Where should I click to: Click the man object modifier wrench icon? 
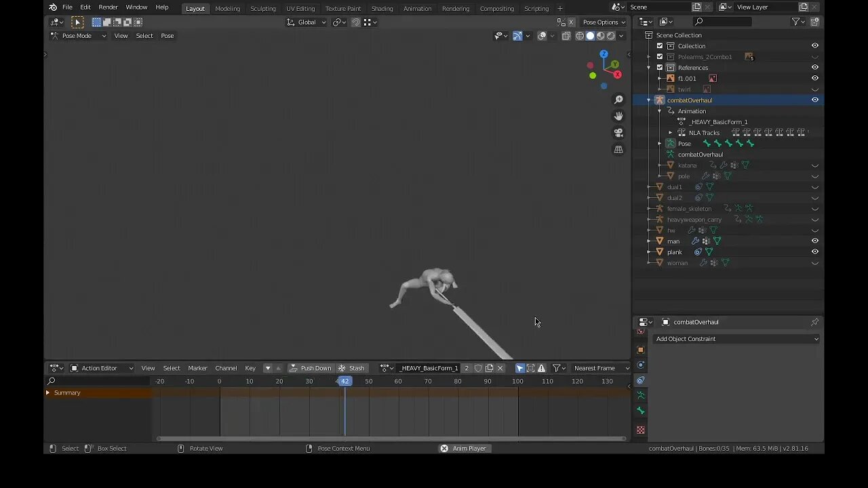click(x=695, y=241)
